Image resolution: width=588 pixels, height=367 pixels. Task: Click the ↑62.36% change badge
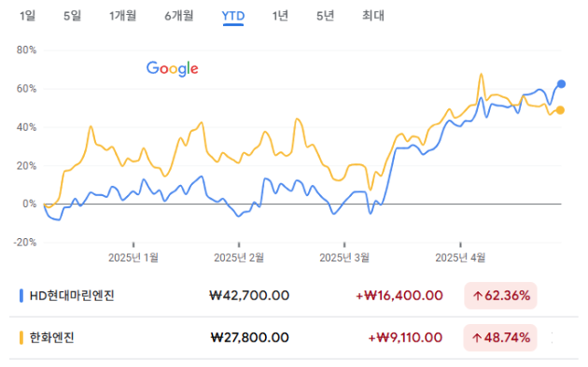(500, 296)
